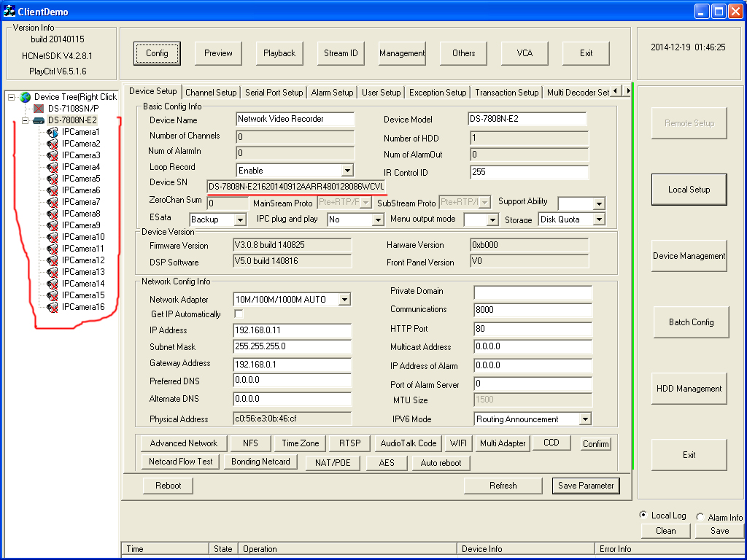This screenshot has height=560, width=747.
Task: Click the HTTP Port input field
Action: tap(533, 329)
